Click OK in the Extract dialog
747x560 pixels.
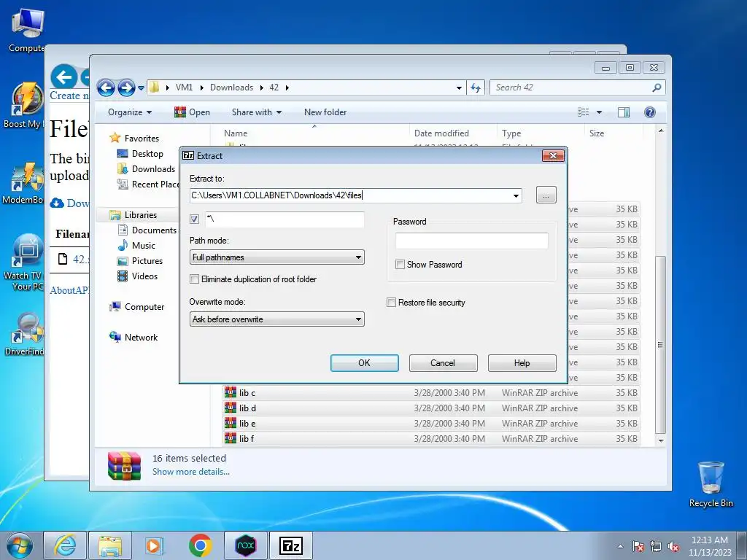click(365, 363)
